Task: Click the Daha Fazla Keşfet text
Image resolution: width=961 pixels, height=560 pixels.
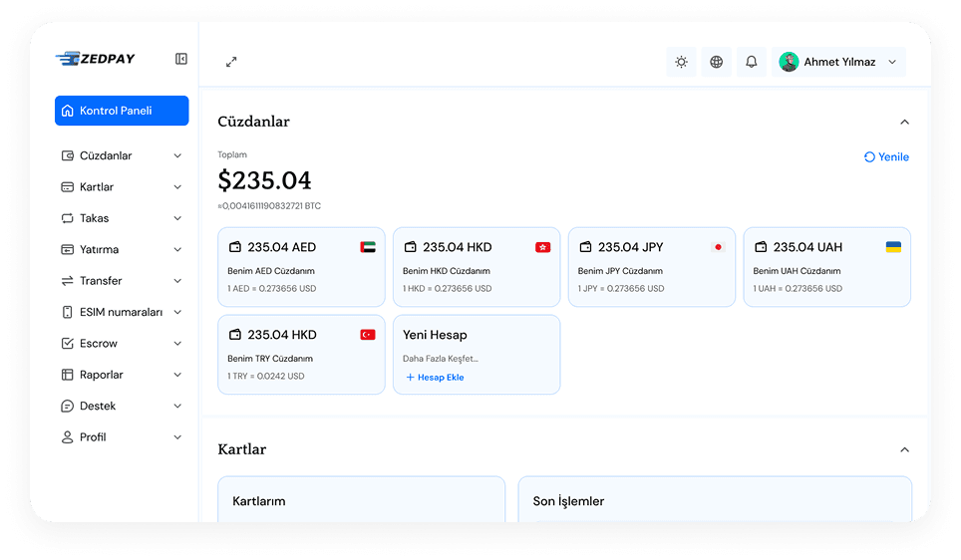Action: [x=440, y=359]
